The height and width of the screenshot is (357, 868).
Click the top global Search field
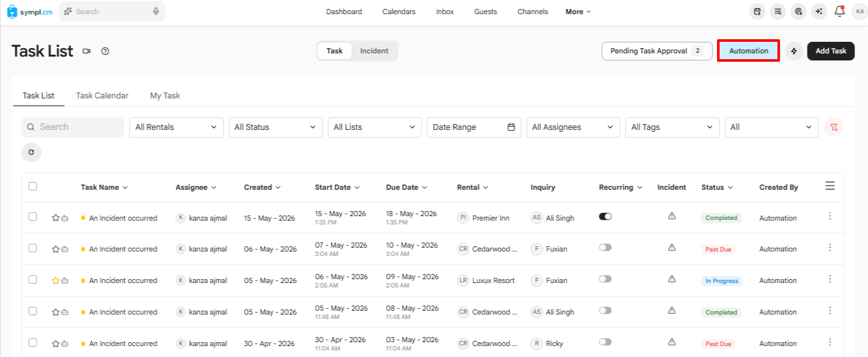pyautogui.click(x=112, y=12)
